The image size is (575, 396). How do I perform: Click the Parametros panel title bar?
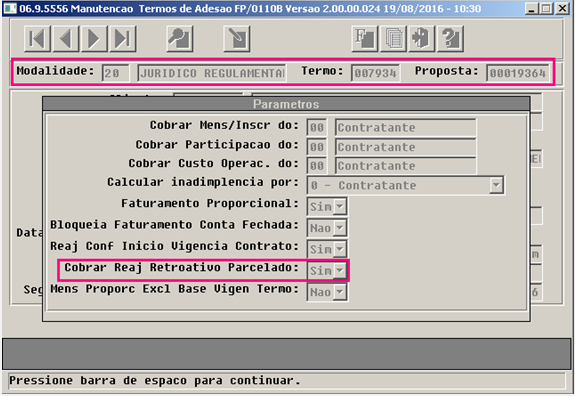286,104
